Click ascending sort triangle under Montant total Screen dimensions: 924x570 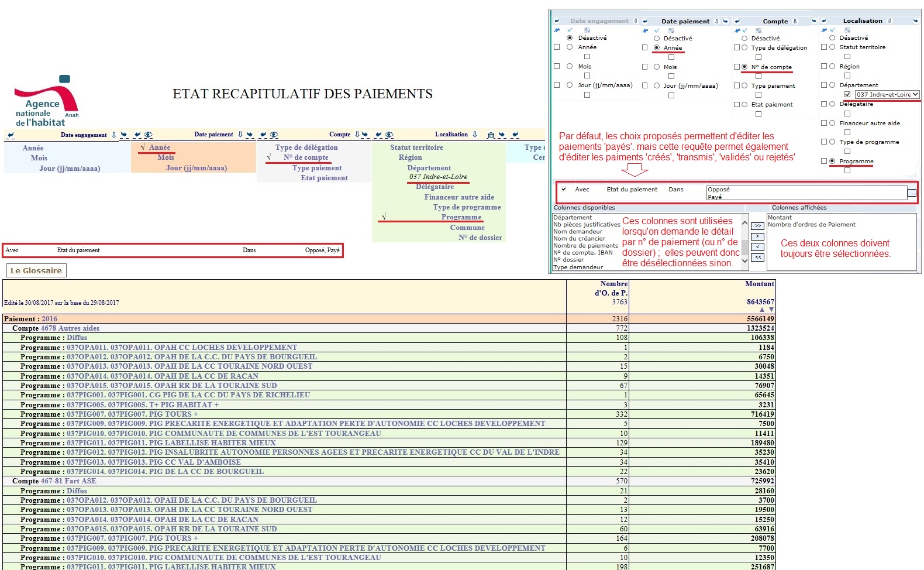point(762,310)
